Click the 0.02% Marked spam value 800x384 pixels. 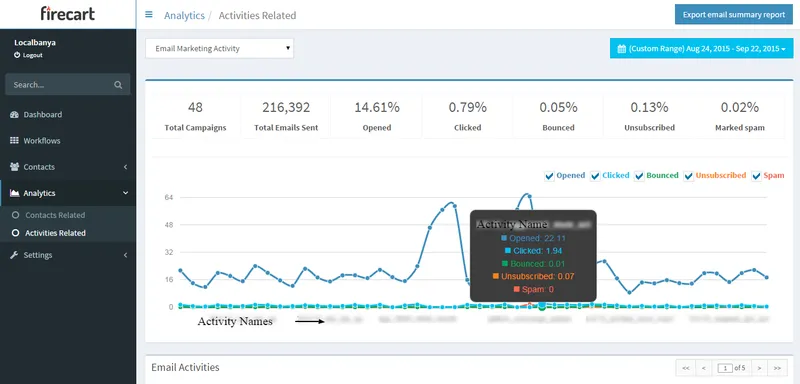click(739, 108)
